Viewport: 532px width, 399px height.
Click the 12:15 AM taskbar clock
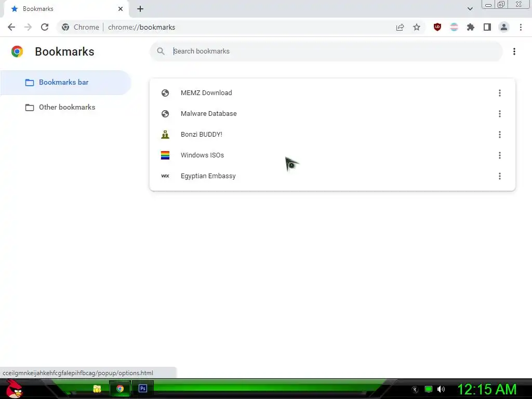point(487,390)
